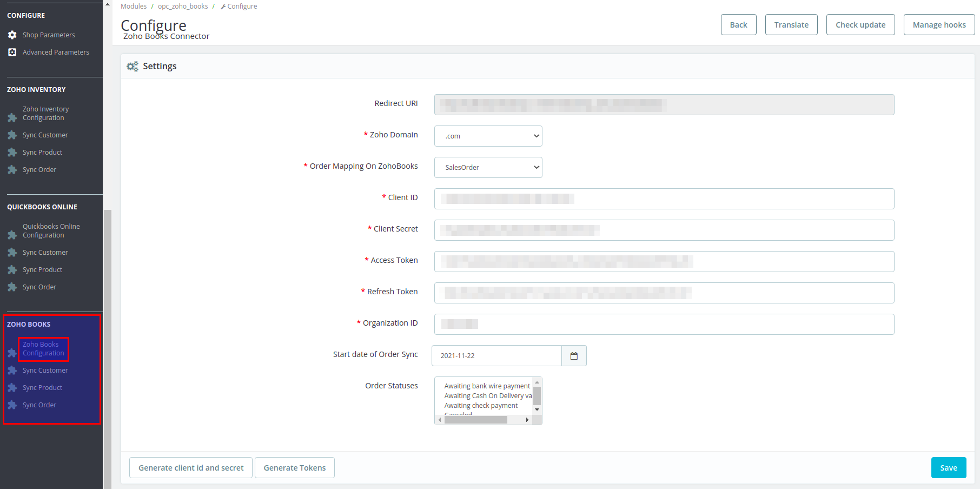Click the Start date of Order Sync field
This screenshot has width=980, height=489.
(497, 356)
